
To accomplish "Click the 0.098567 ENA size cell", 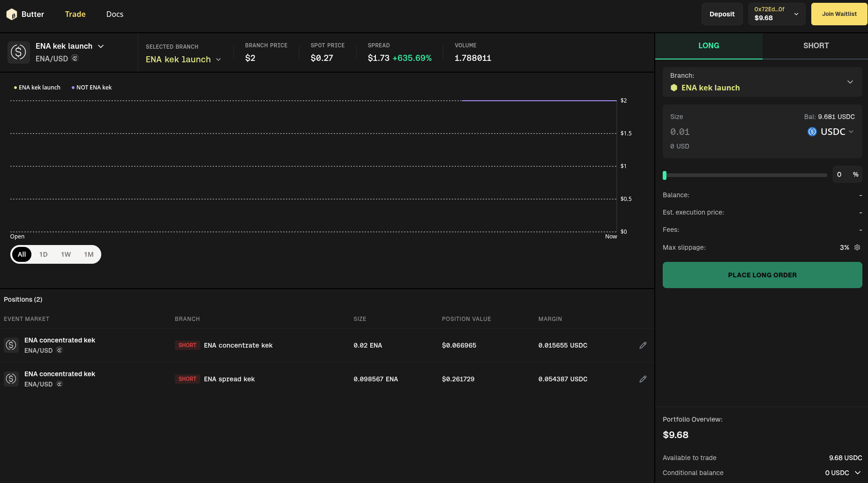I will pyautogui.click(x=376, y=379).
